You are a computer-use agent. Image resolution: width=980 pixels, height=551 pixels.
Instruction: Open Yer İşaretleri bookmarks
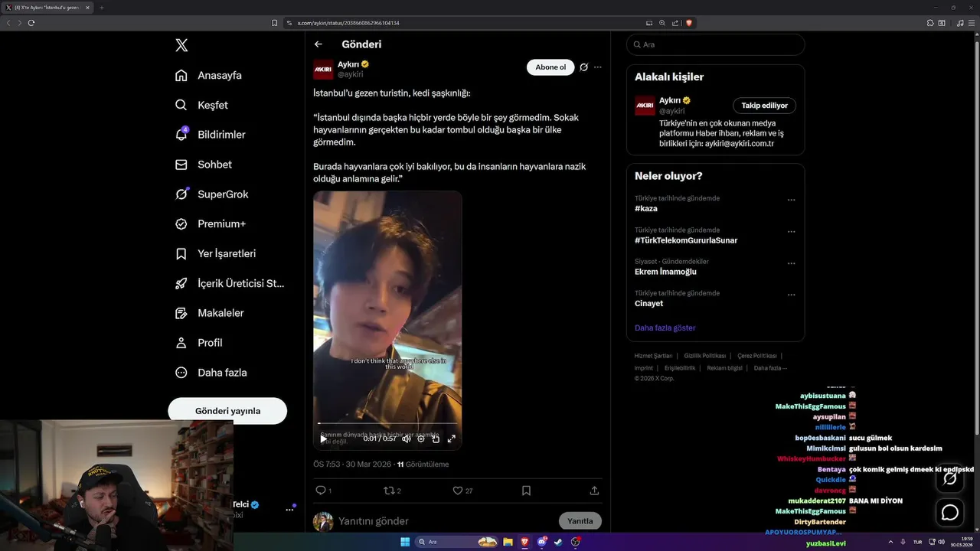tap(215, 253)
